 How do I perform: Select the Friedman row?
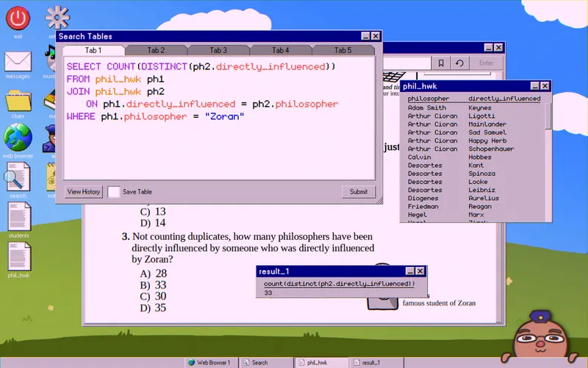(474, 207)
